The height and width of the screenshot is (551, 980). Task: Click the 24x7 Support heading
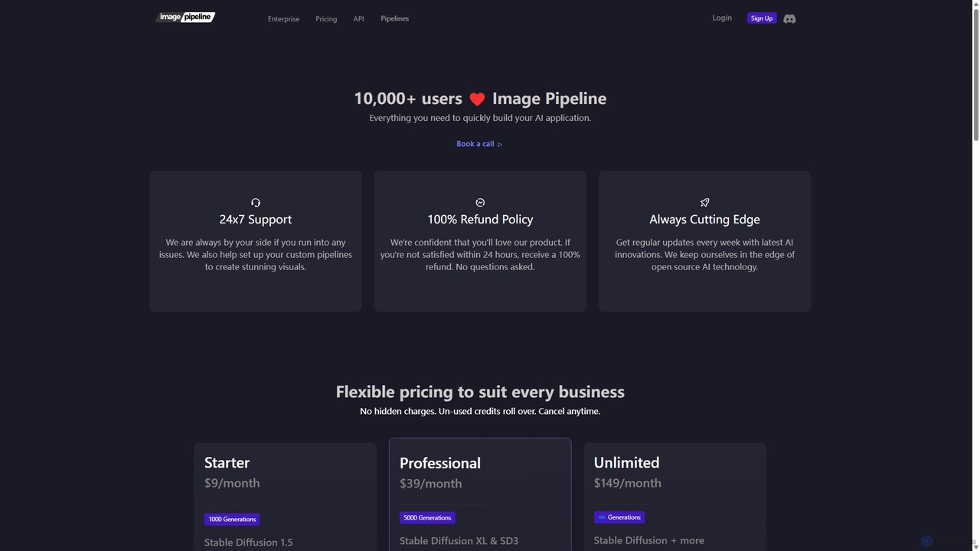point(256,219)
